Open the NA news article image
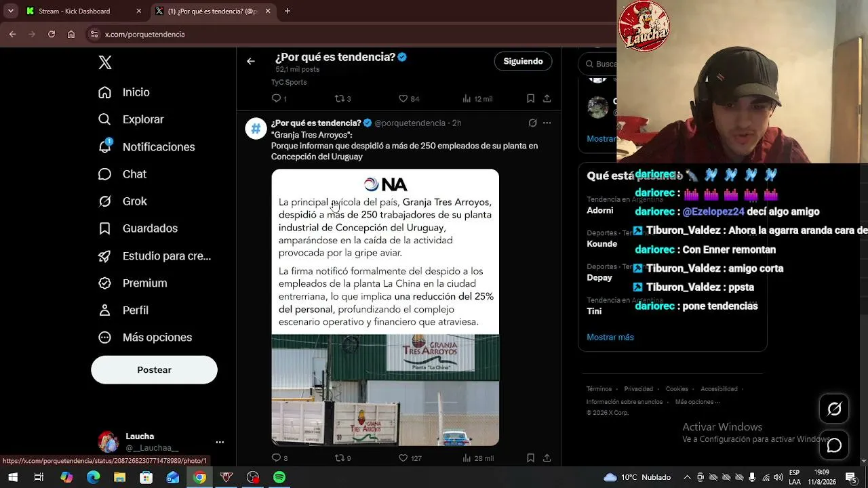 point(385,307)
